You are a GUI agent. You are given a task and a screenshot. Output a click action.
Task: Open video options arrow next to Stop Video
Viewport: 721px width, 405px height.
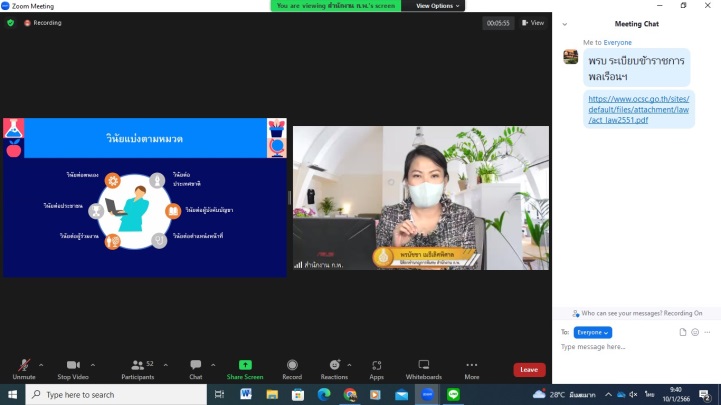pyautogui.click(x=93, y=365)
